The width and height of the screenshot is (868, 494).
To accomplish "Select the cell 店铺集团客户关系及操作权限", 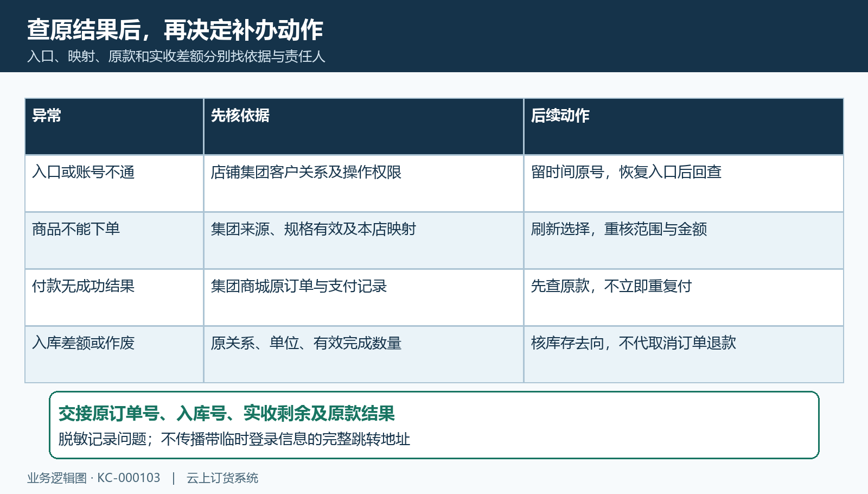I will pyautogui.click(x=363, y=183).
